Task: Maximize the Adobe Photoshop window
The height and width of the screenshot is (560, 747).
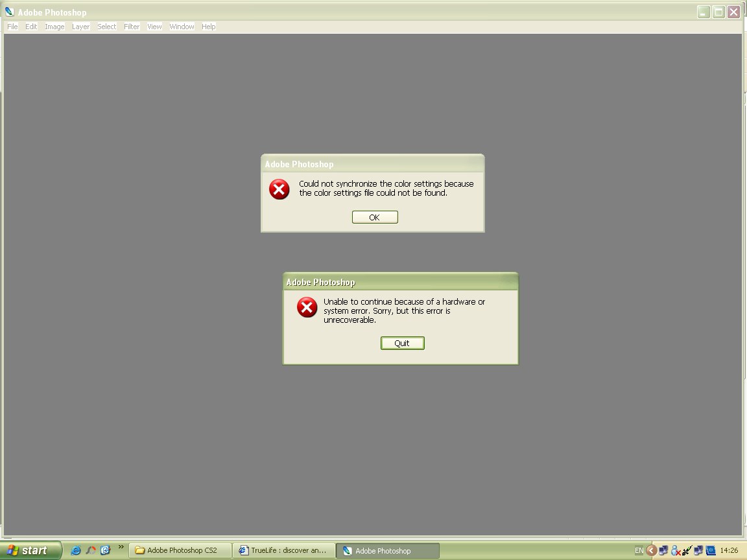Action: coord(719,12)
